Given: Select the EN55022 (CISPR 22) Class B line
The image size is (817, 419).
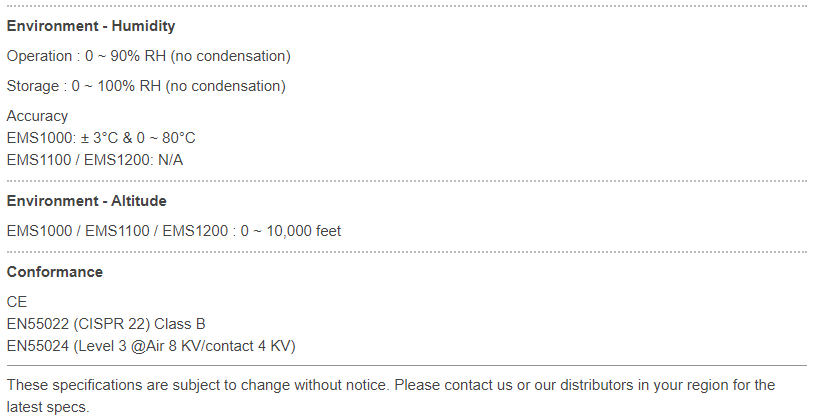Looking at the screenshot, I should click(x=106, y=324).
